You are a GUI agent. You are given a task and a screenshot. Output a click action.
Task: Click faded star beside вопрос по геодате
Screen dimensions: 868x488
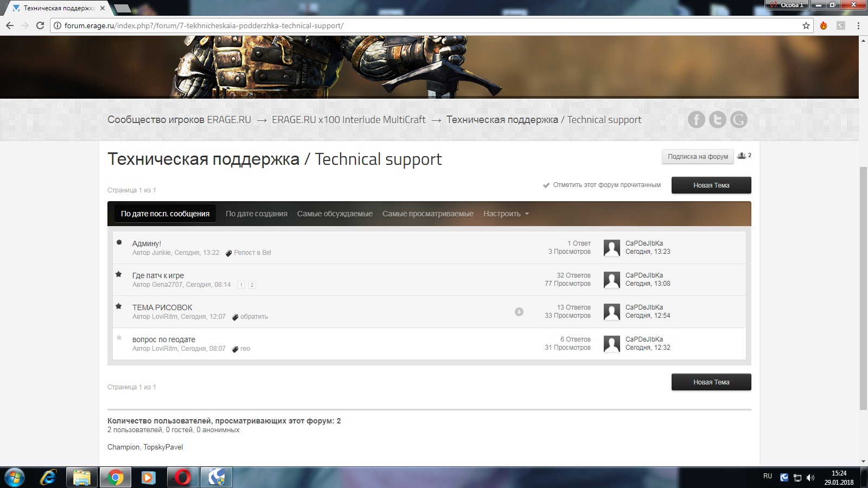pos(119,338)
